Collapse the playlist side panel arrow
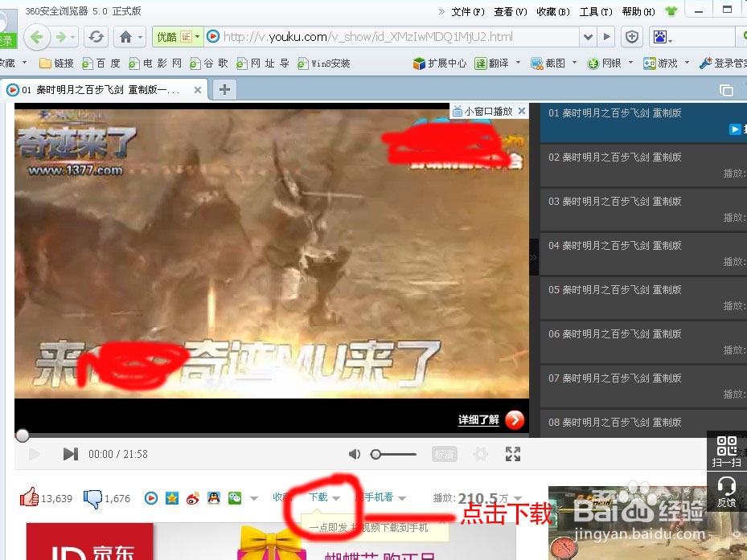 click(534, 257)
